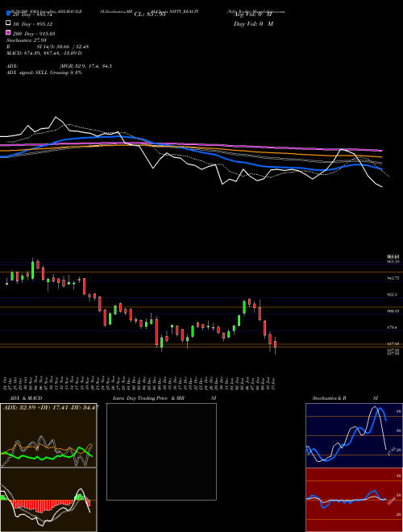The image size is (403, 532).
Task: Select the '200 Day - 915.95' text
Action: (34, 34)
